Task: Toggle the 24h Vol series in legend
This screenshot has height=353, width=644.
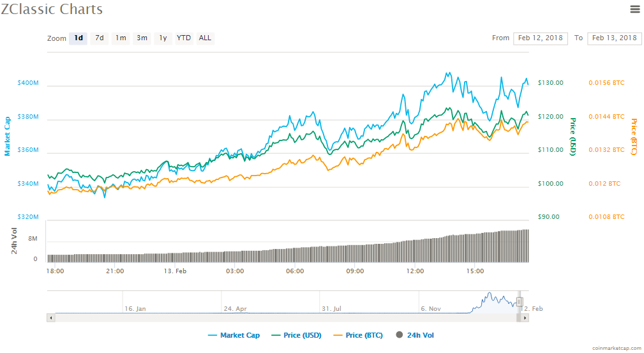Action: coord(415,335)
